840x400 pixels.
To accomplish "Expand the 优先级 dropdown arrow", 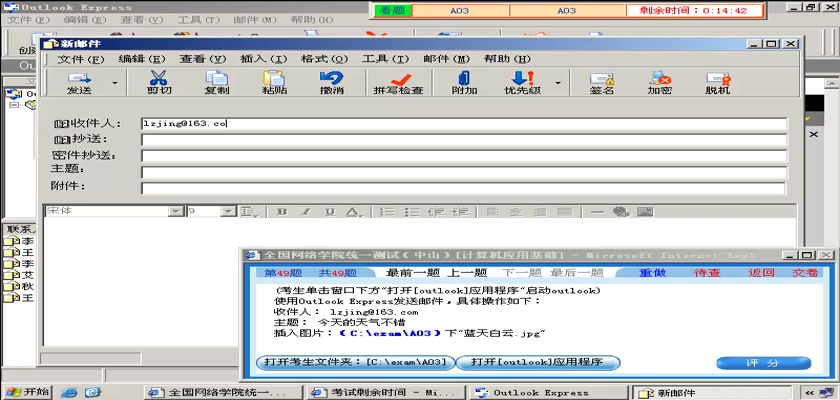I will pos(558,83).
